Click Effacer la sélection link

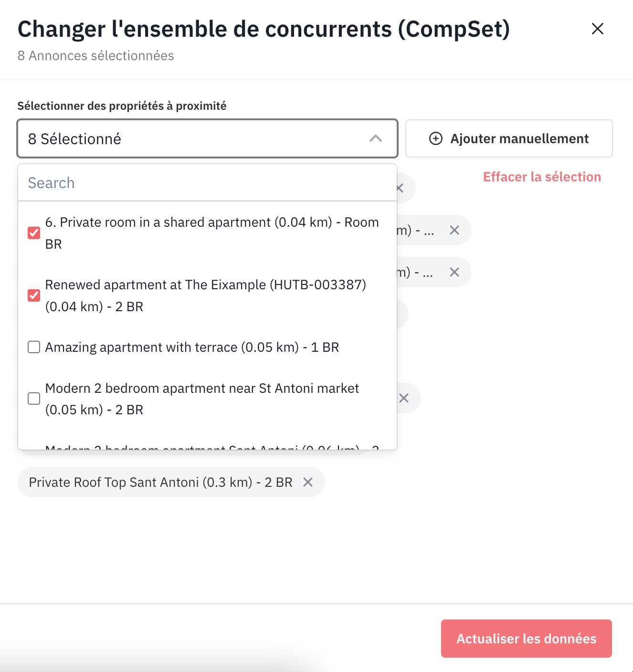tap(542, 177)
